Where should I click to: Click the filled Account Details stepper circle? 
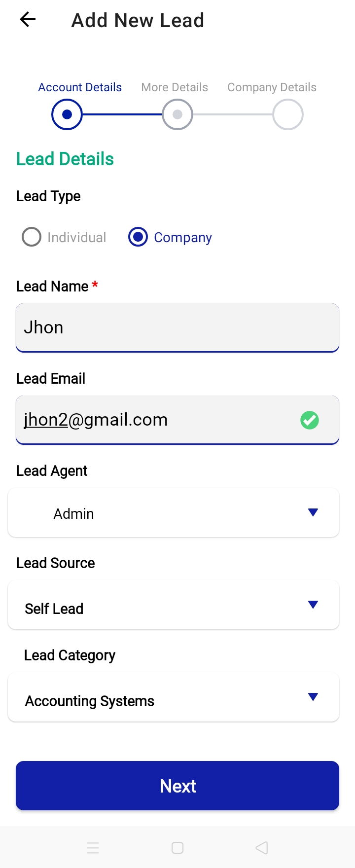point(67,114)
